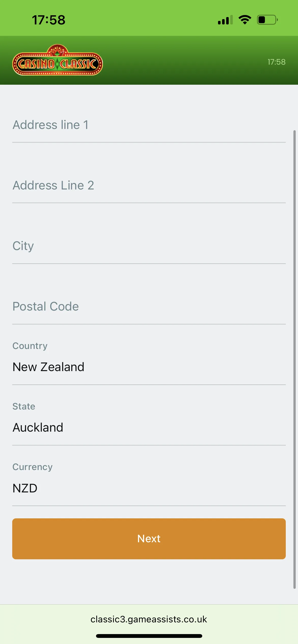This screenshot has height=644, width=298.
Task: Tap the classic3.gameassists.co.uk address bar
Action: (149, 619)
